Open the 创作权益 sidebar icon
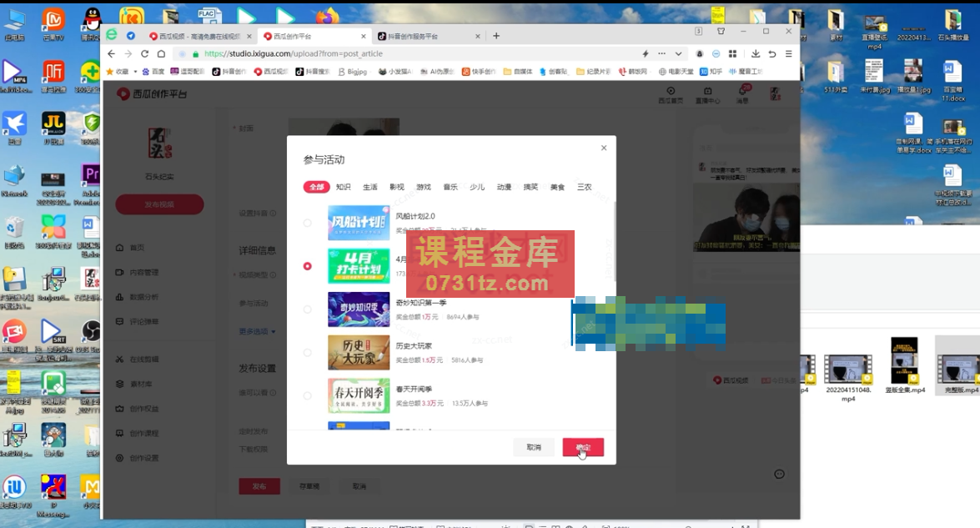Image resolution: width=980 pixels, height=528 pixels. 119,409
